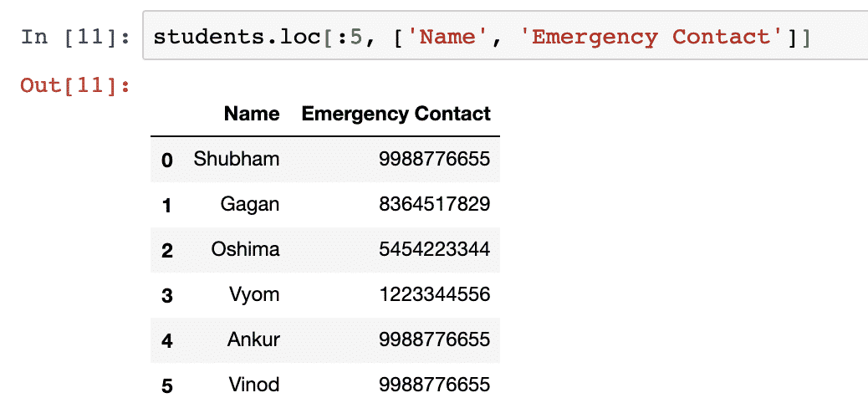868x403 pixels.
Task: Click the code input cell In [11]
Action: tap(505, 35)
